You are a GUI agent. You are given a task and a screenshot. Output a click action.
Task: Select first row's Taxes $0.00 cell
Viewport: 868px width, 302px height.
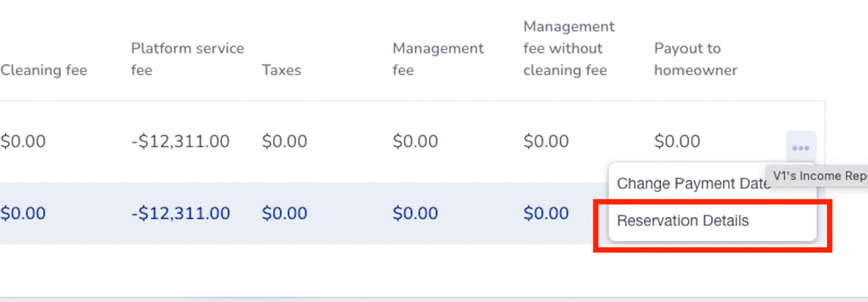pos(284,141)
